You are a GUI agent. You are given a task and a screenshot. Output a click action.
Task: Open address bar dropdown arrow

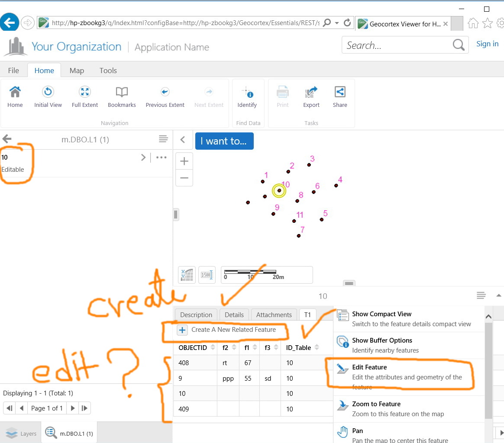point(337,23)
